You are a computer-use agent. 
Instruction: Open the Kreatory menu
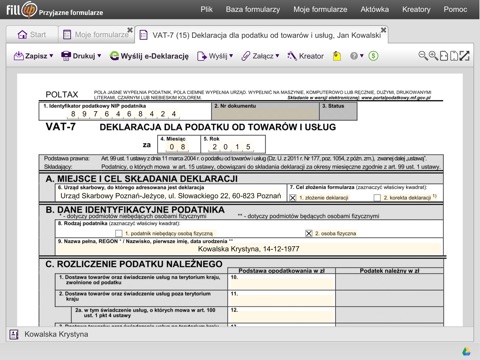point(416,9)
